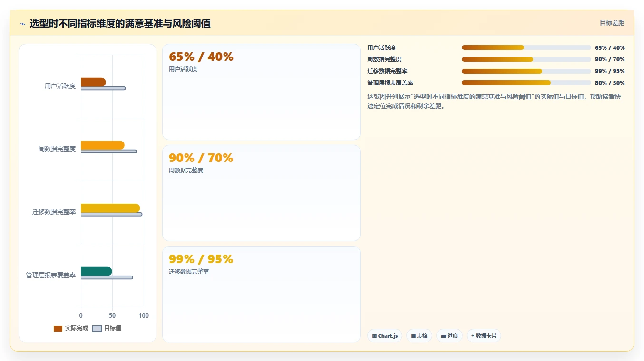Click the 管理层报表覆盖率 y-axis label in the chart
Viewport: 644px width, 361px height.
click(x=51, y=275)
